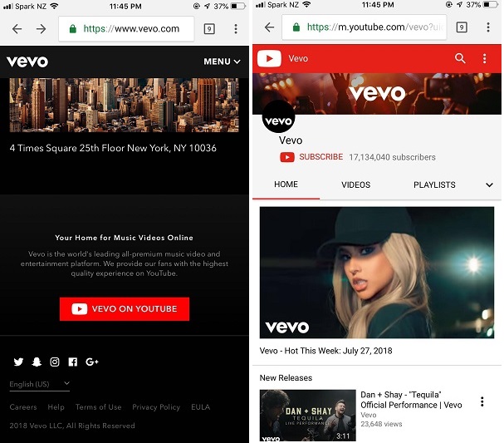Open 'Vevo - Hot This Week: July 27, 2018' title

[325, 351]
